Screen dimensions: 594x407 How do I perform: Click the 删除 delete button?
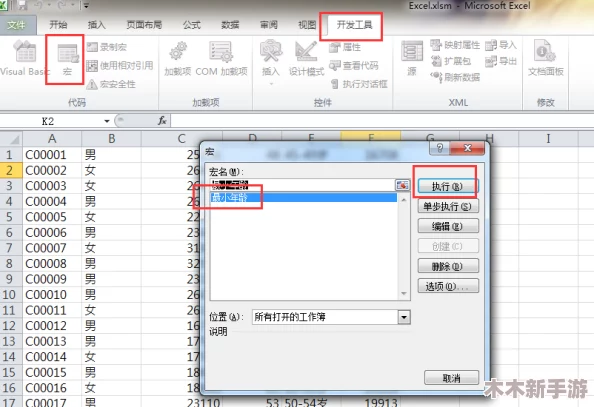[448, 266]
